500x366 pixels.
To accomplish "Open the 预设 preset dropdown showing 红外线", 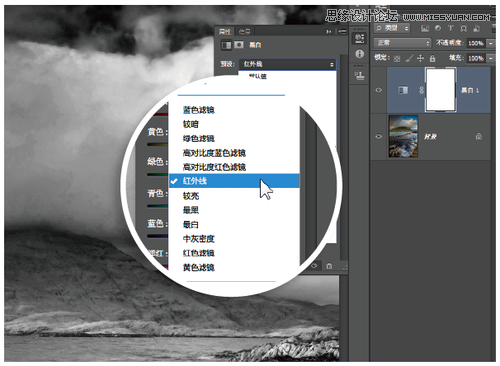I will [x=287, y=64].
